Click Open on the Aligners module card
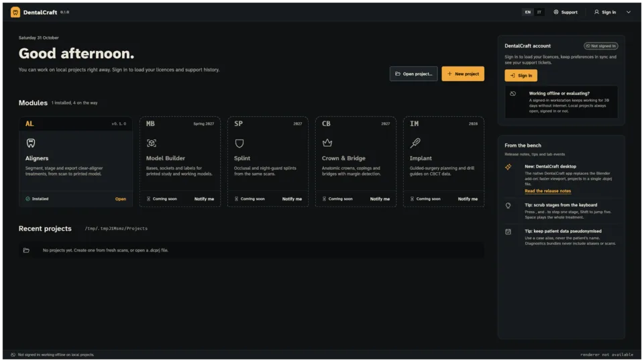 (x=120, y=199)
